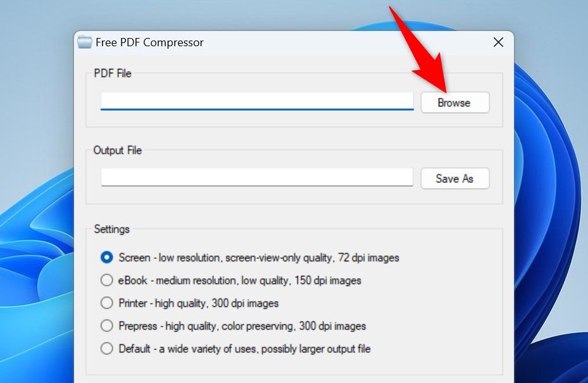Select the Screen quality radio button
Viewport: 588px width, 383px height.
point(106,258)
